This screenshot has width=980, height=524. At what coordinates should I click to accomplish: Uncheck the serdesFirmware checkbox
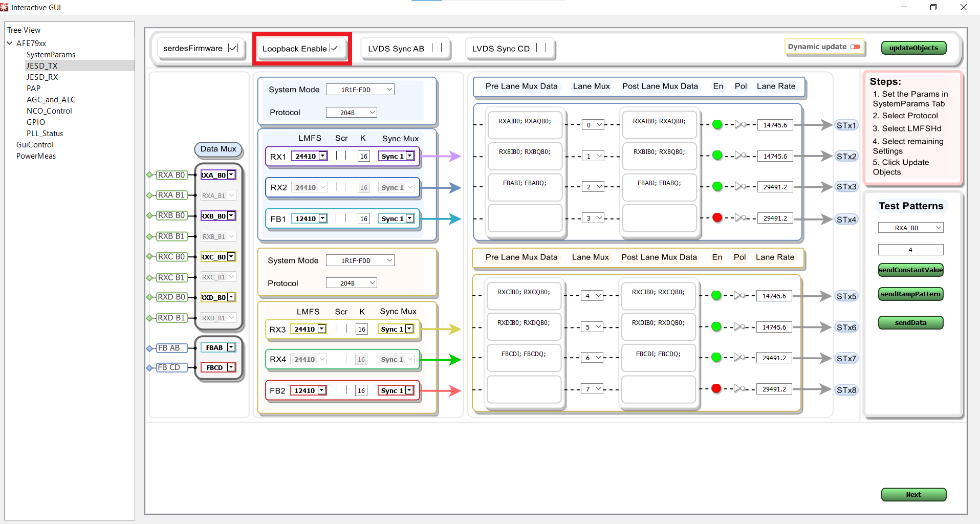point(233,48)
